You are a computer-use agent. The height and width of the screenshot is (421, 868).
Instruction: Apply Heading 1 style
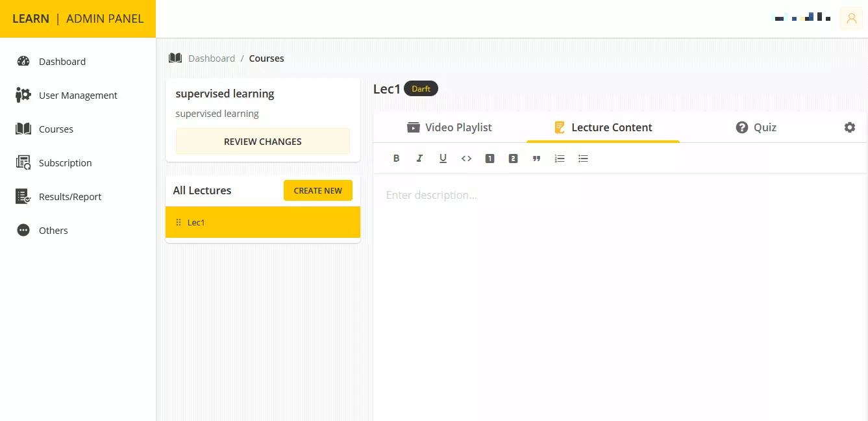[x=490, y=159]
